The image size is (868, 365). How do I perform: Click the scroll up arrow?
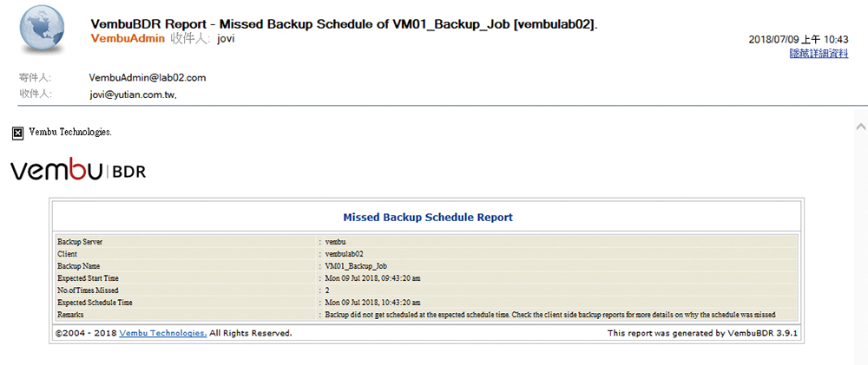pyautogui.click(x=860, y=127)
